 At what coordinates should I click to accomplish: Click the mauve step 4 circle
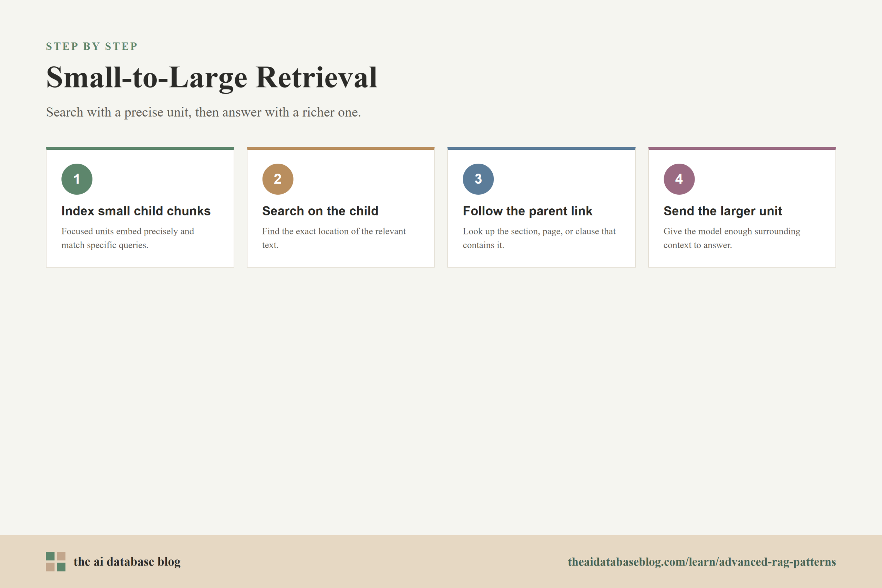click(x=679, y=179)
